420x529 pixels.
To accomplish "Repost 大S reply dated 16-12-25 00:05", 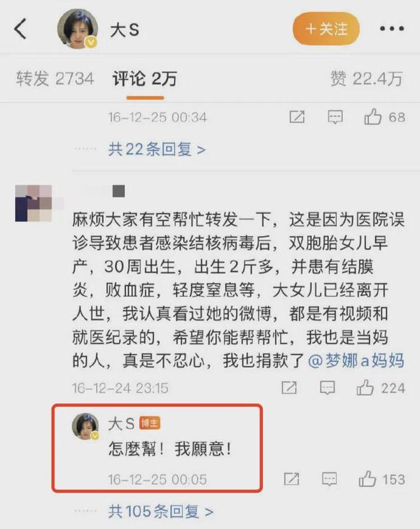I will (x=291, y=479).
